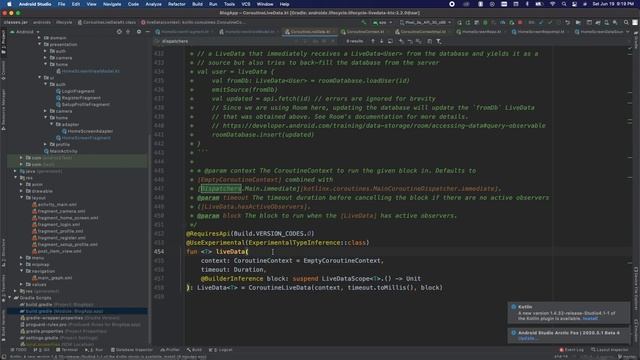Screen dimensions: 640x360
Task: Click the select opened file target icon
Action: coord(119,31)
